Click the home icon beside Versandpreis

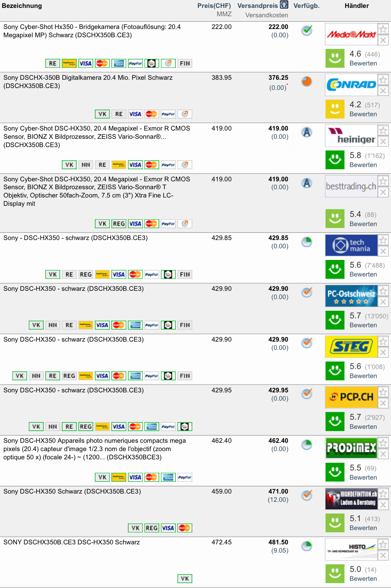[284, 5]
